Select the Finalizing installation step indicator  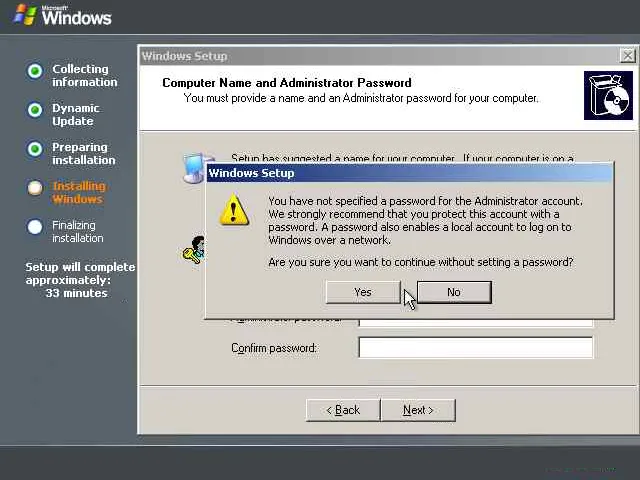[x=35, y=227]
